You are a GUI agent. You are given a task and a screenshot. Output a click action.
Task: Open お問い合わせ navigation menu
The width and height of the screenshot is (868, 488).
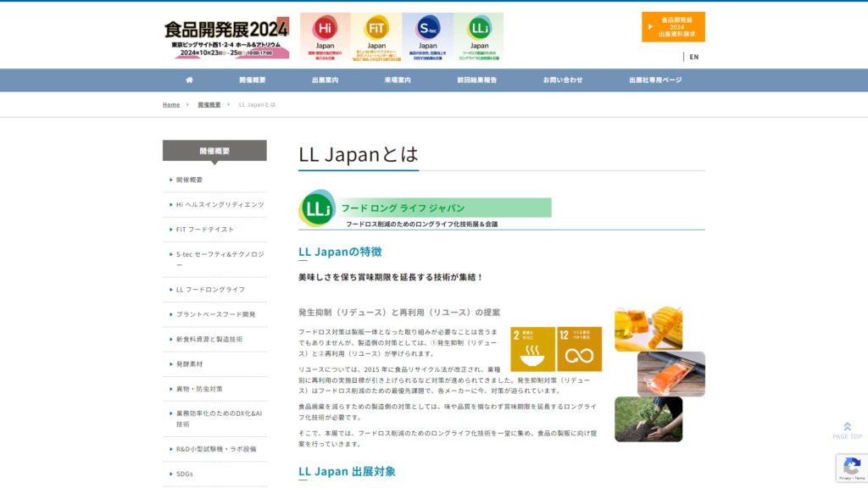tap(563, 80)
